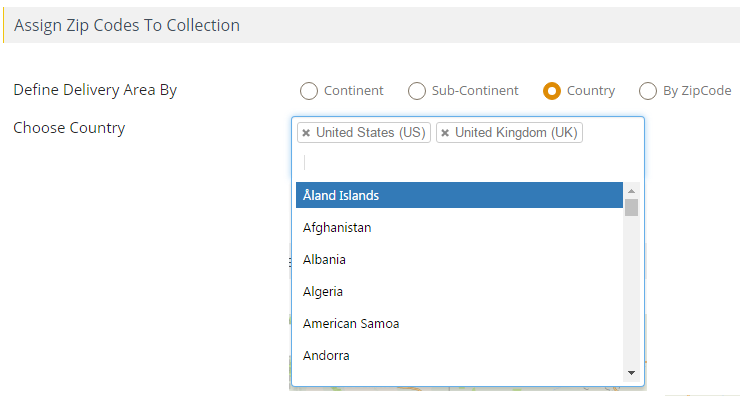Click the country list scrollbar thumb

coord(631,208)
